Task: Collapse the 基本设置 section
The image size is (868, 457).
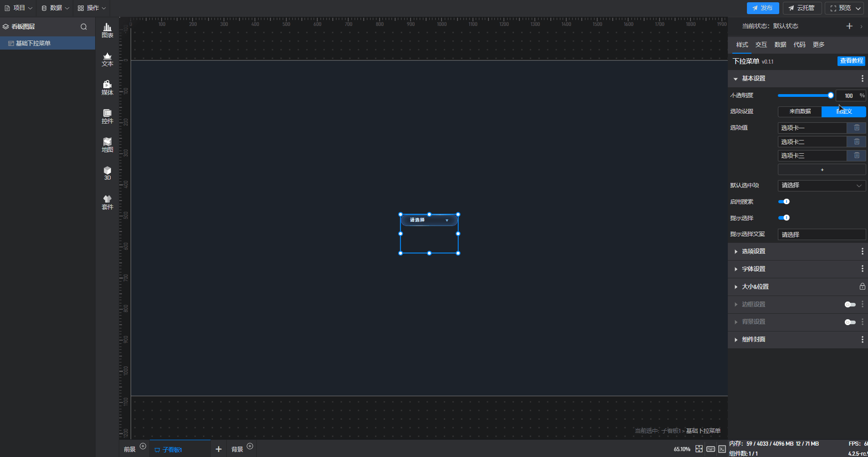Action: pos(736,79)
